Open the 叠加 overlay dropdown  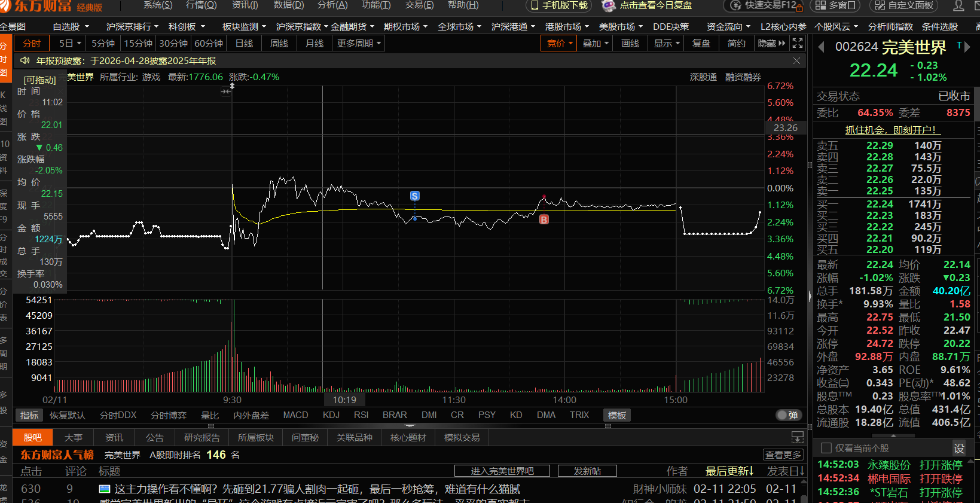pyautogui.click(x=596, y=44)
